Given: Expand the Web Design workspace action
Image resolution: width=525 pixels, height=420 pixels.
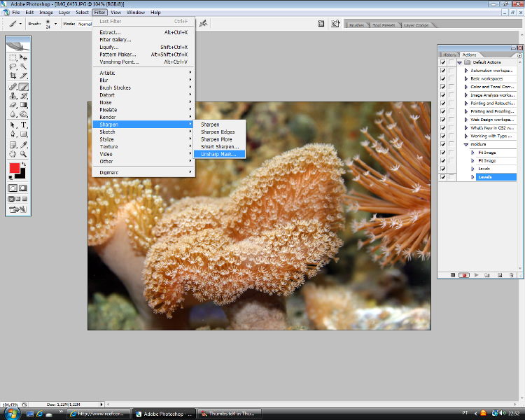Looking at the screenshot, I should (466, 120).
